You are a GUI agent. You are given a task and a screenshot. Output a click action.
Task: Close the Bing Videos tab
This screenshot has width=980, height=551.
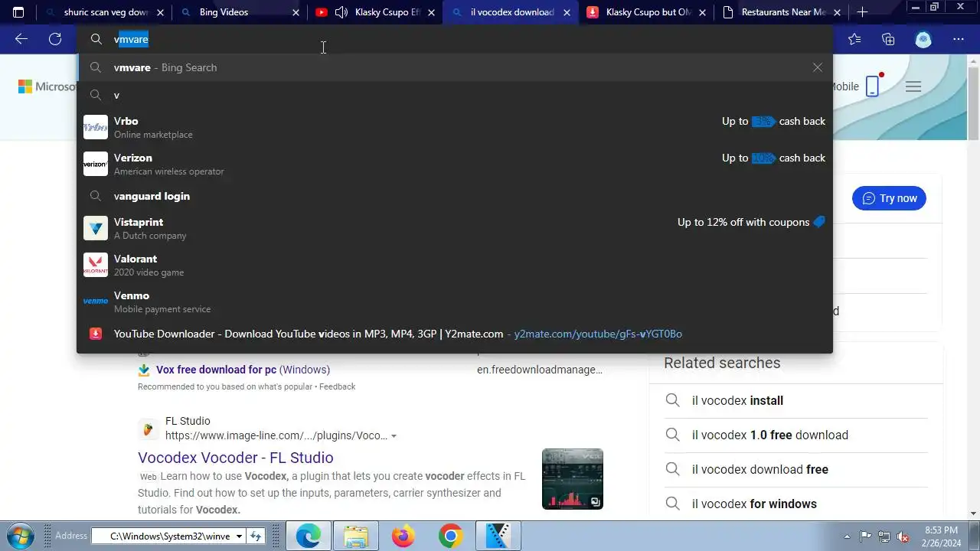(296, 12)
